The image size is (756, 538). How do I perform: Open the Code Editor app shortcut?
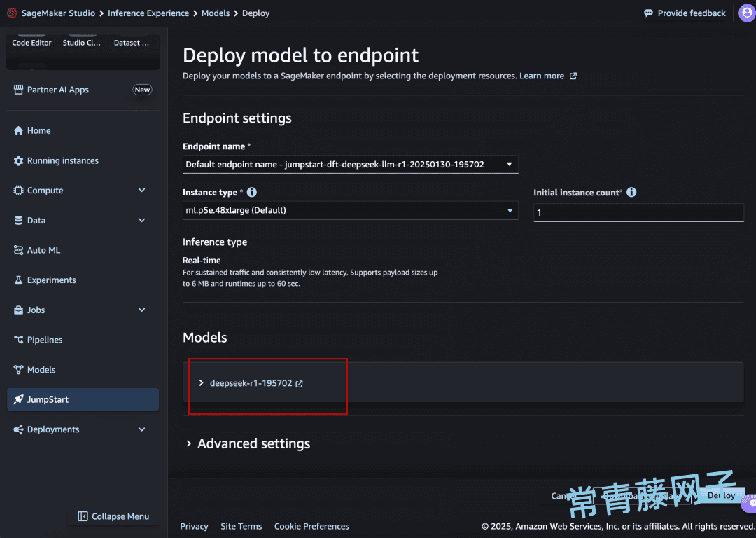31,43
